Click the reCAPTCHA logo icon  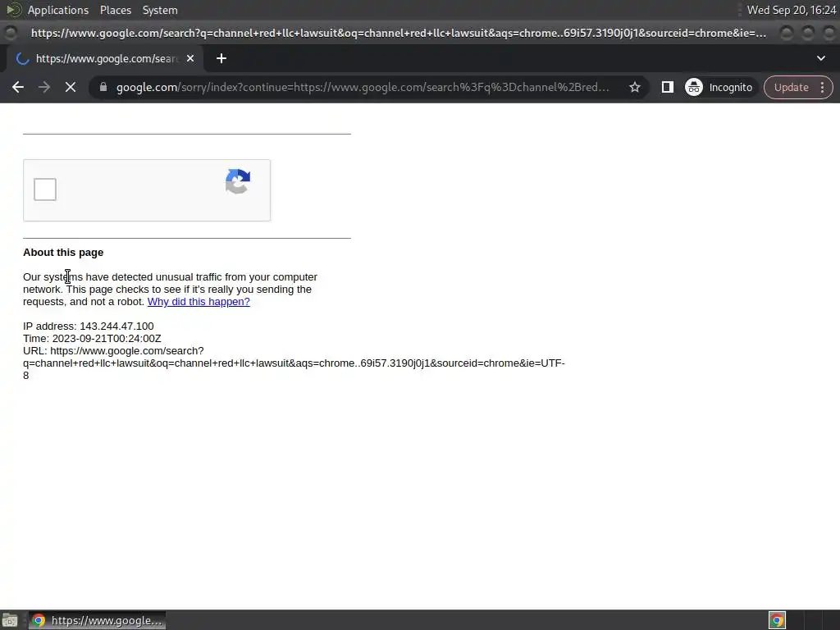238,181
